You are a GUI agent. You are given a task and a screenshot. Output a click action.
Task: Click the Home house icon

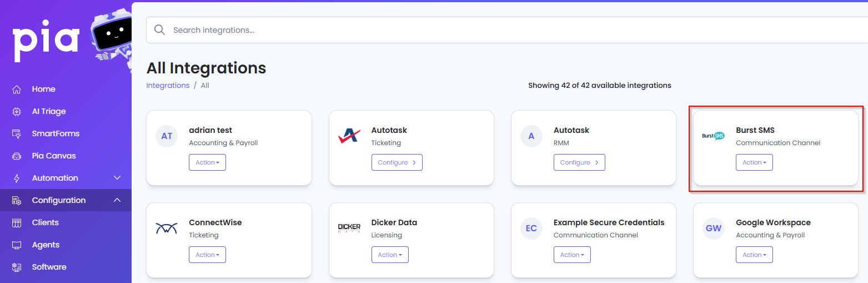pos(17,89)
